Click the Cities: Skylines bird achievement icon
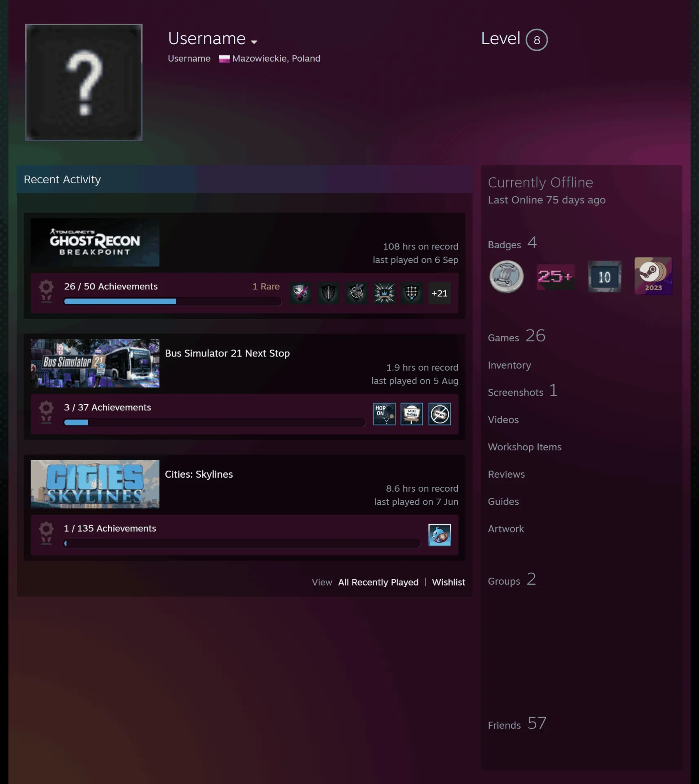Image resolution: width=699 pixels, height=784 pixels. coord(439,535)
